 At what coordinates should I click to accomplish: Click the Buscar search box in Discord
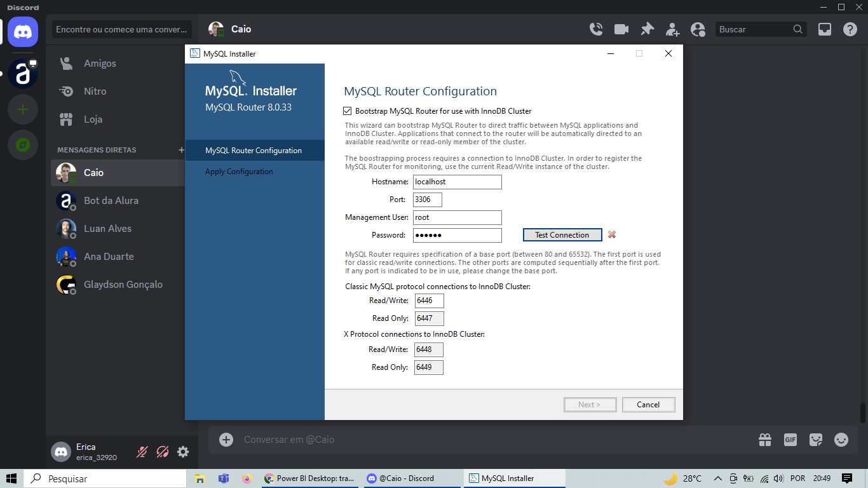click(x=761, y=29)
